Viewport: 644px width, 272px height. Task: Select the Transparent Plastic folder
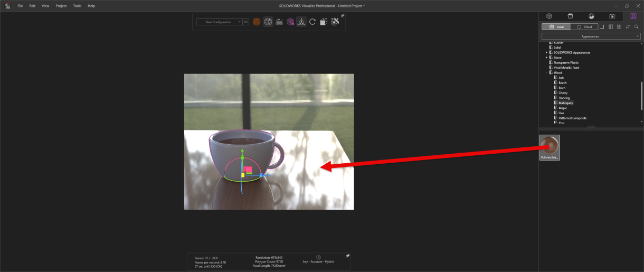(x=566, y=63)
